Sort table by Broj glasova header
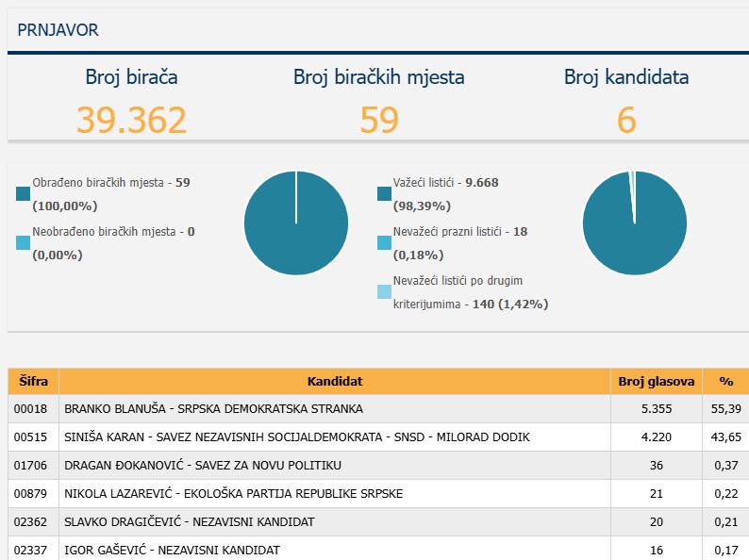Image resolution: width=749 pixels, height=560 pixels. click(x=657, y=381)
